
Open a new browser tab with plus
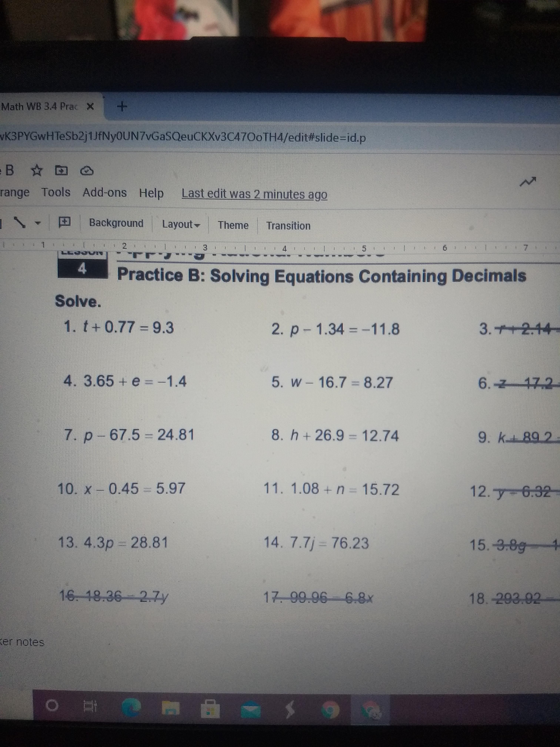[122, 107]
